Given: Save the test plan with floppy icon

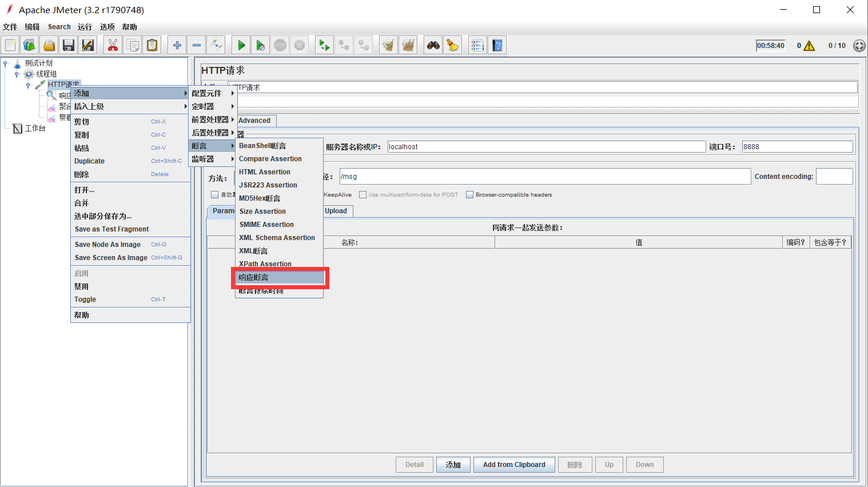Looking at the screenshot, I should [69, 45].
